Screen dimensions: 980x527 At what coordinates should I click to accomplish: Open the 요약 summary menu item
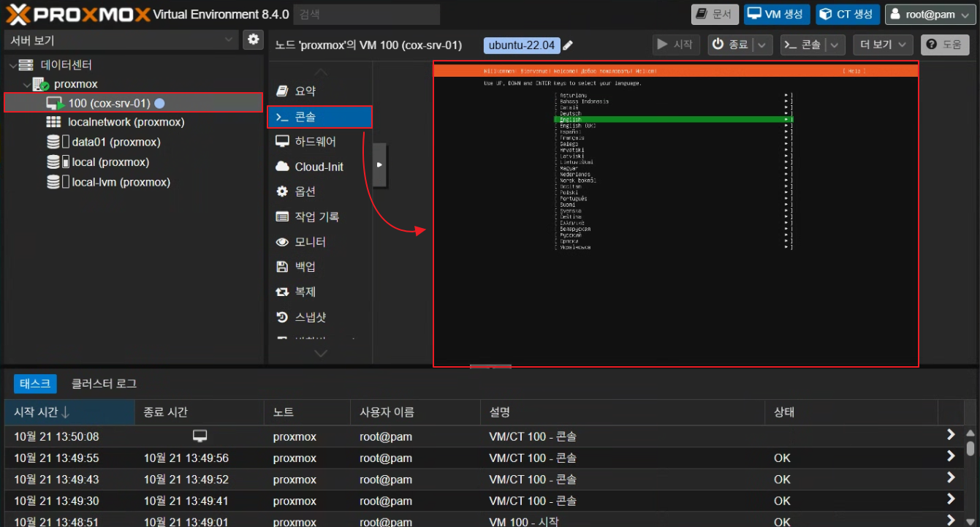point(321,91)
